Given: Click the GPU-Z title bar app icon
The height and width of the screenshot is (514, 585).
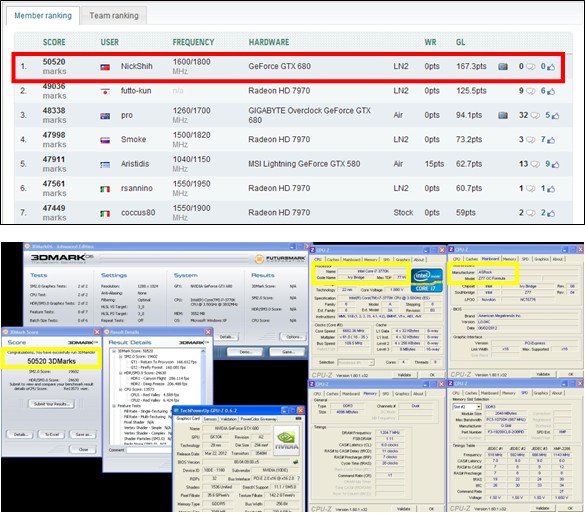Looking at the screenshot, I should pyautogui.click(x=176, y=411).
